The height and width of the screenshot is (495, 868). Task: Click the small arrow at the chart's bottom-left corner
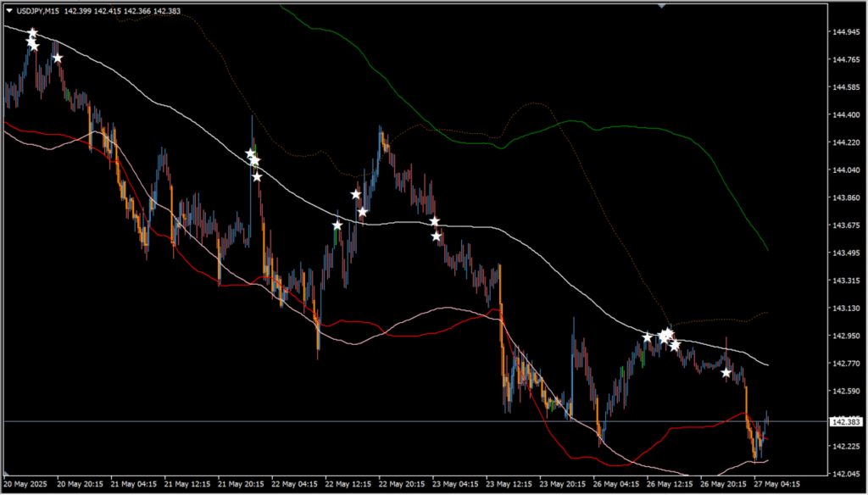6,474
